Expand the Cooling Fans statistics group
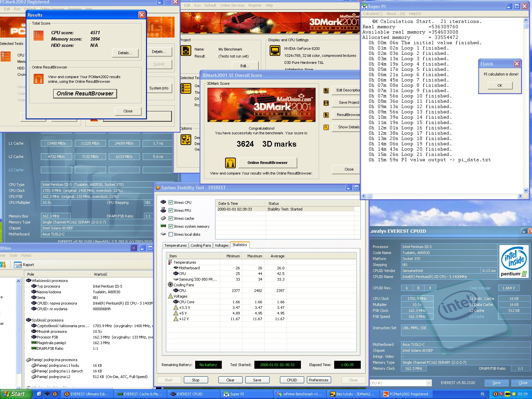The height and width of the screenshot is (399, 532). click(170, 285)
